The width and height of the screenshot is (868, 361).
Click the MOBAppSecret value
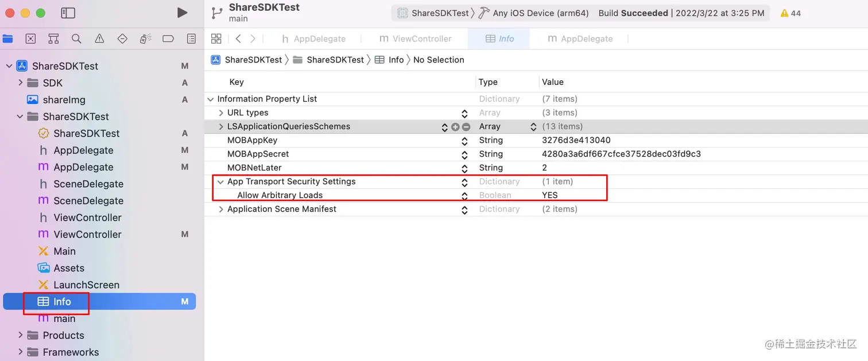point(621,154)
